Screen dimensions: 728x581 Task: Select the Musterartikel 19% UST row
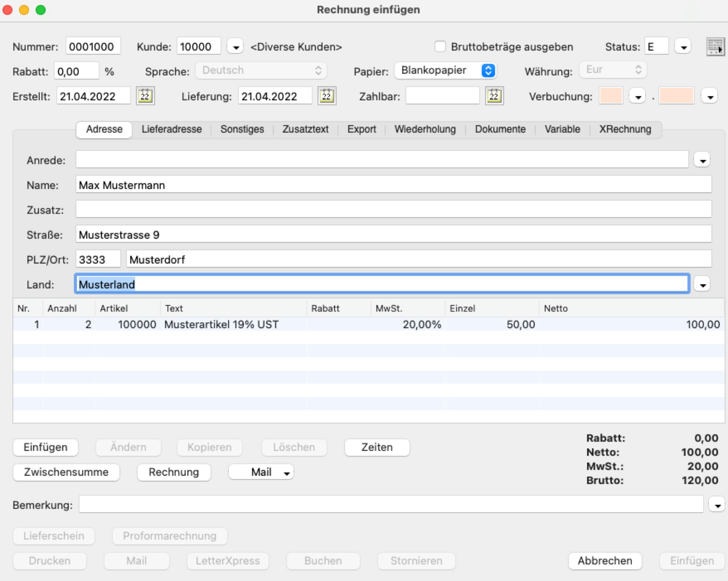click(x=221, y=324)
